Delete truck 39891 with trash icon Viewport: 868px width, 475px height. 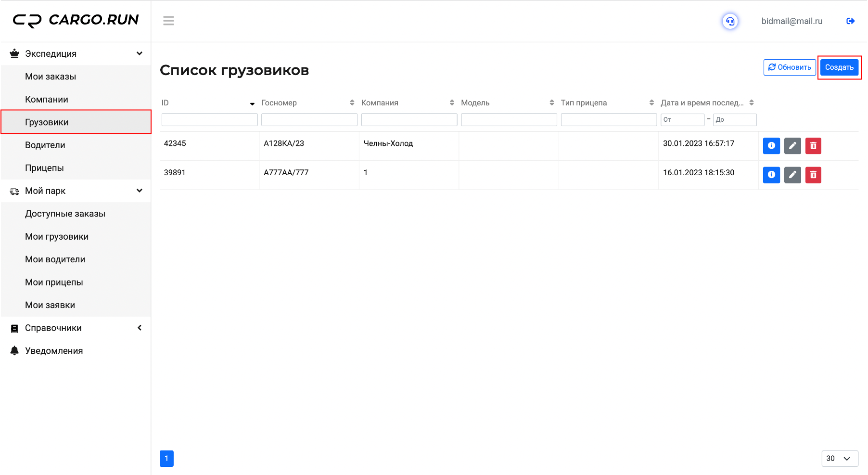click(x=813, y=175)
